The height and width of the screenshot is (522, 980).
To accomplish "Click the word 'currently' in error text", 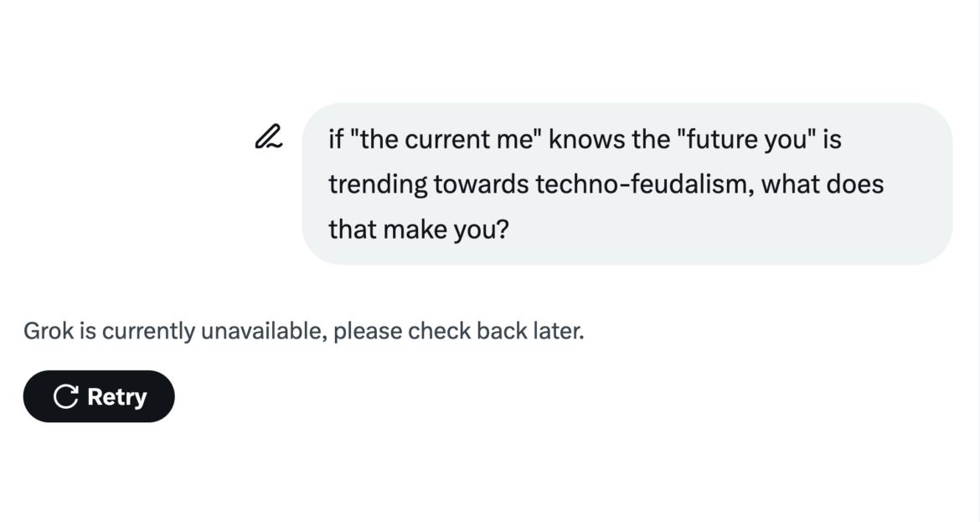I will pos(148,331).
